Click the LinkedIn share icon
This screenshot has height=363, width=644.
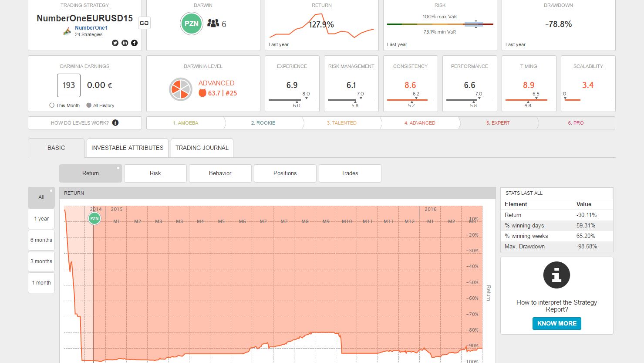[x=125, y=43]
